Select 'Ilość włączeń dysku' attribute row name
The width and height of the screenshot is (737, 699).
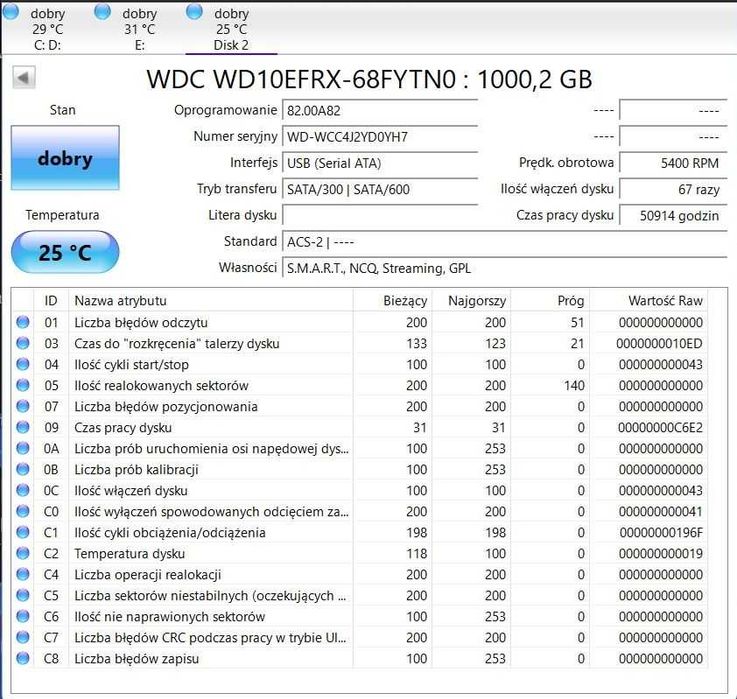(x=131, y=491)
